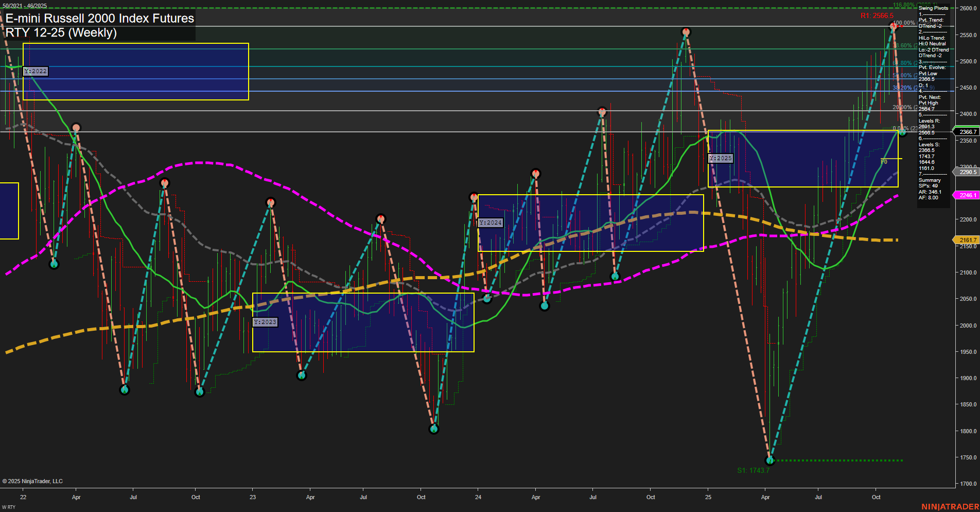980x512 pixels.
Task: Select the yellow 2161.7 price level marker
Action: [967, 240]
